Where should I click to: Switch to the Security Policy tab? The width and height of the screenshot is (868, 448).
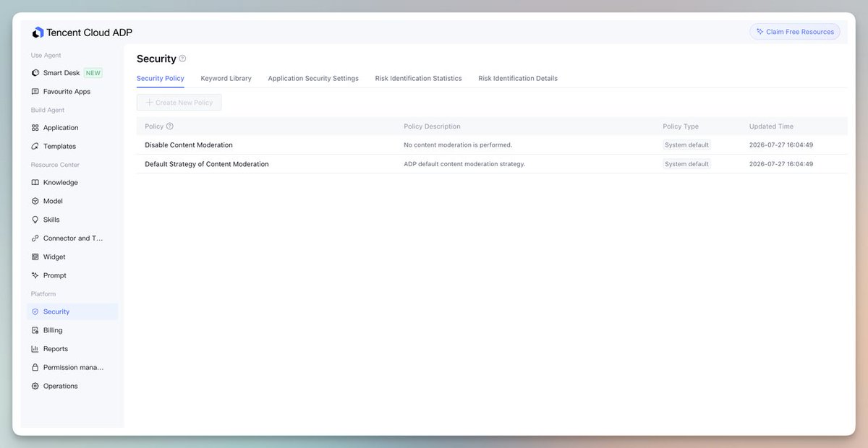pos(161,78)
